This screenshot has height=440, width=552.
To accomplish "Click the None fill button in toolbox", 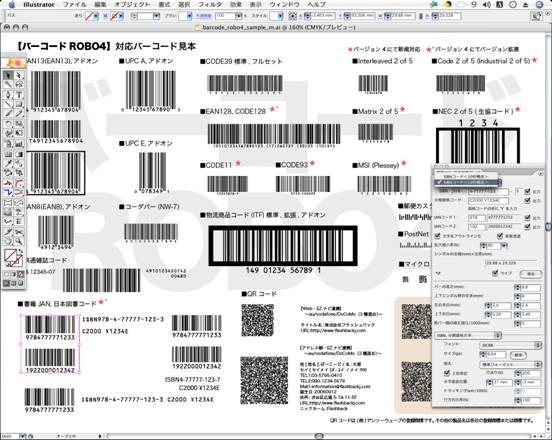I will tap(21, 274).
